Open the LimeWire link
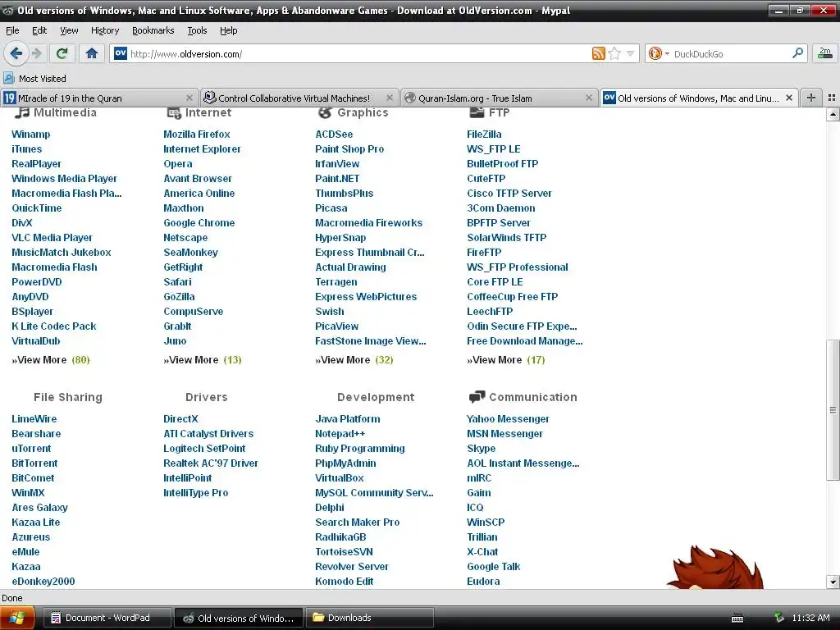The image size is (840, 630). point(34,419)
